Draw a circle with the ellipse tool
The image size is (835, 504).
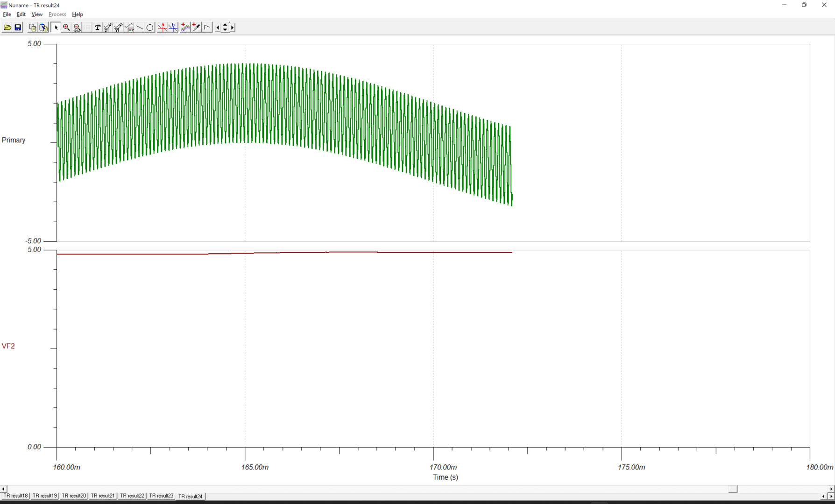click(150, 28)
